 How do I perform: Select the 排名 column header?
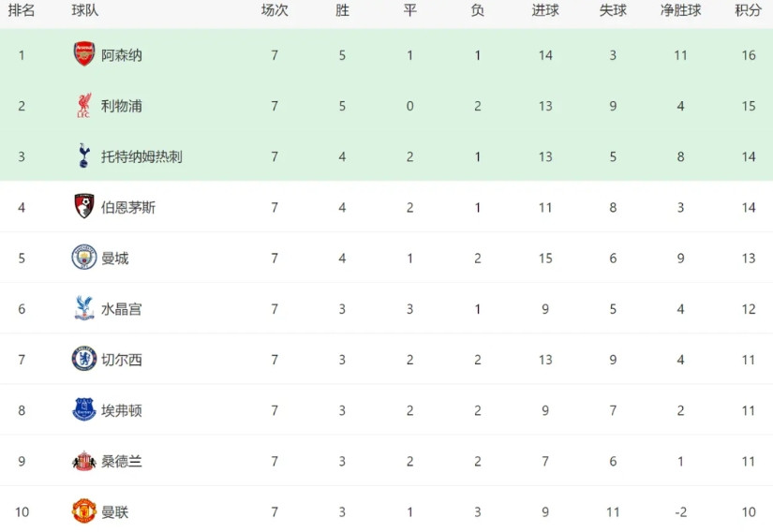coord(22,11)
